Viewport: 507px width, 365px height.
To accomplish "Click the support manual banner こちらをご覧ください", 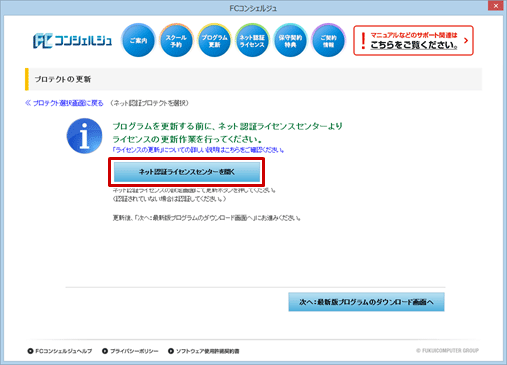I will point(413,40).
